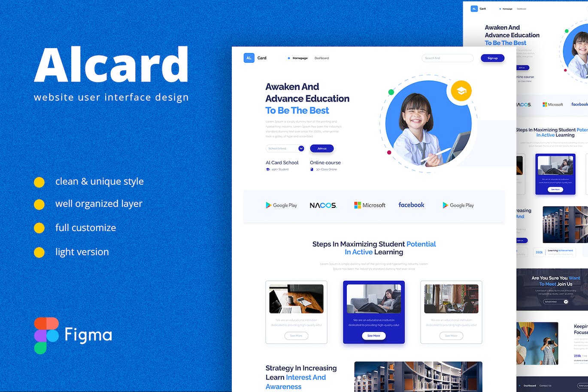This screenshot has height=392, width=588.
Task: Click the blue AL logo icon in main page
Action: (x=249, y=58)
